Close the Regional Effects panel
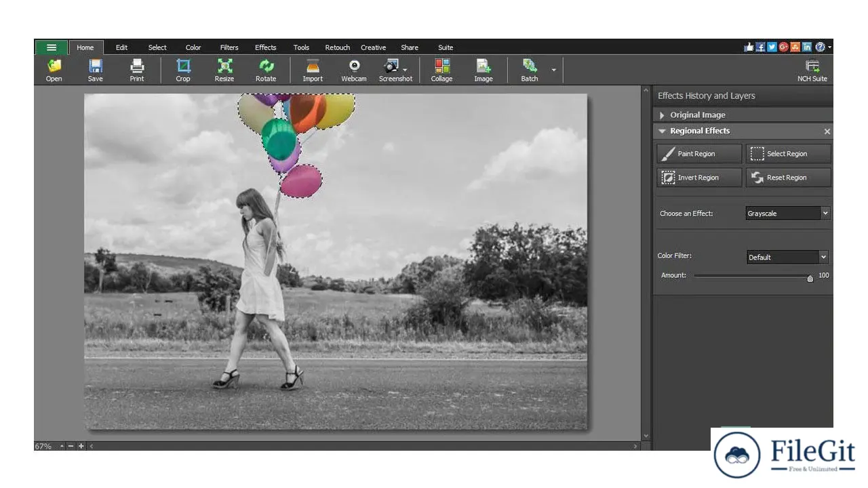868x488 pixels. click(x=827, y=131)
